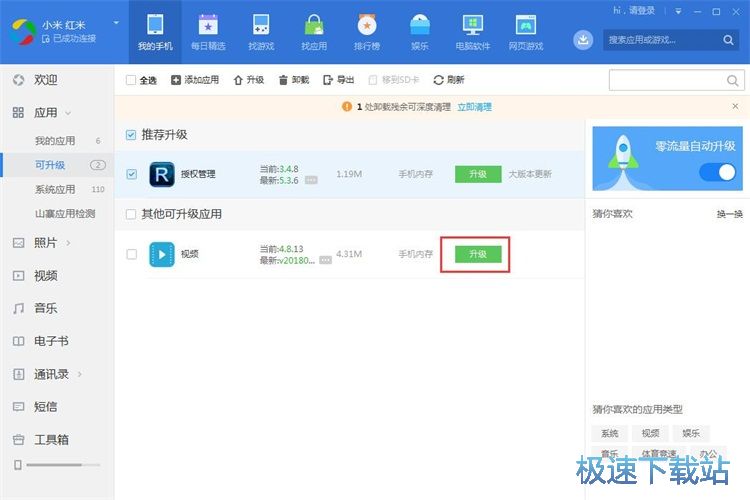
Task: Expand the 照片 sidebar section
Action: (68, 243)
